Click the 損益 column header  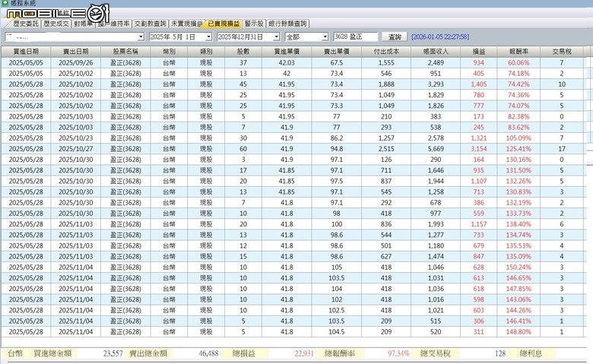click(479, 52)
